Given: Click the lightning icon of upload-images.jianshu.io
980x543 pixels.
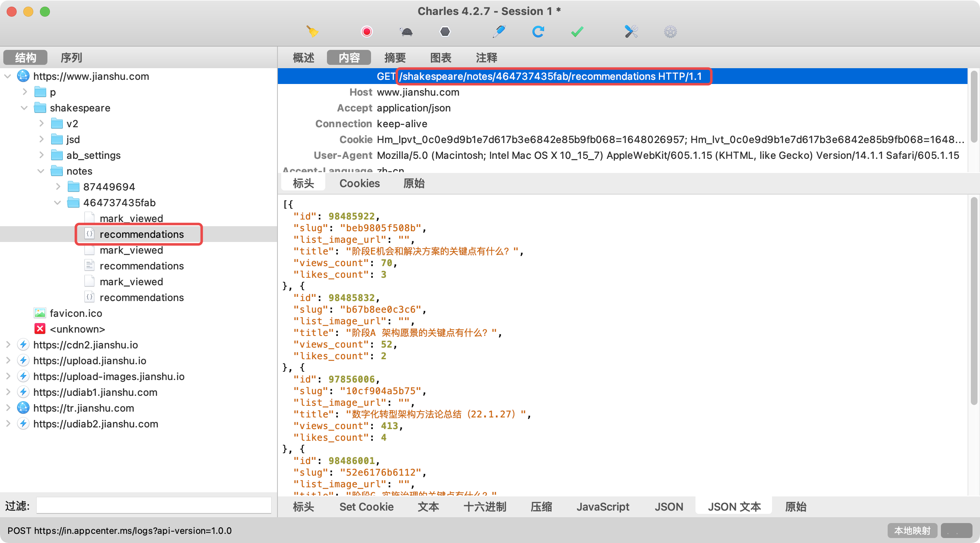Looking at the screenshot, I should [x=23, y=376].
